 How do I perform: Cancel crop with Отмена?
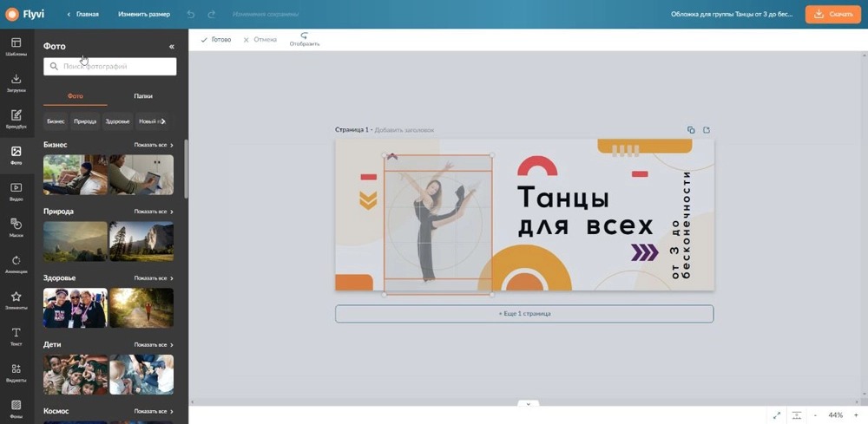(260, 40)
